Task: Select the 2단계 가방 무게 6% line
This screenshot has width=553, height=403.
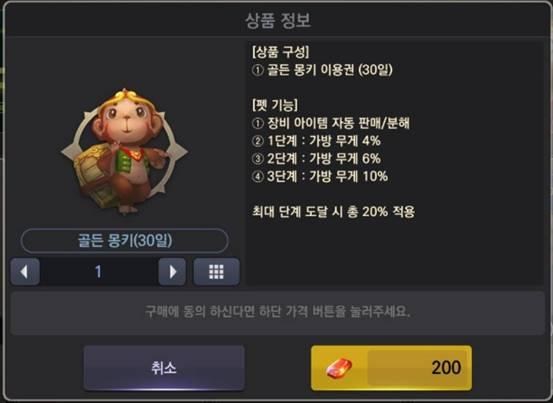Action: (316, 159)
